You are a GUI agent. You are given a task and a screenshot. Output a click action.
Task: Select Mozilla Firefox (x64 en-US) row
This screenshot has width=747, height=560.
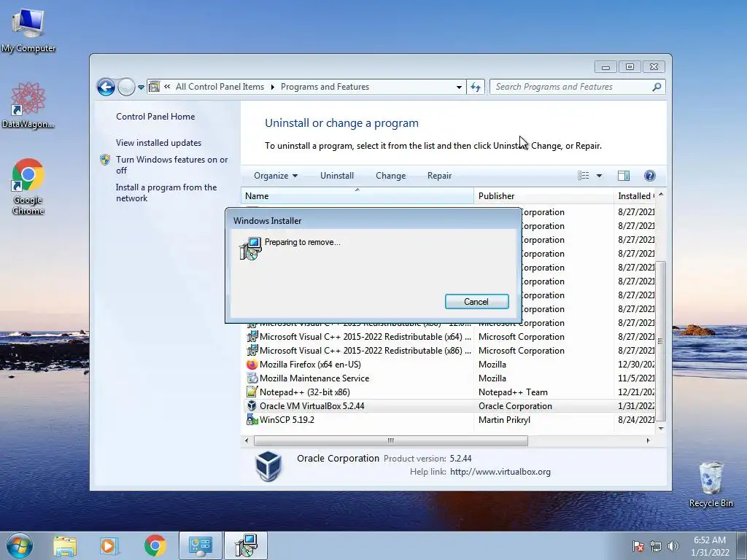(x=449, y=365)
